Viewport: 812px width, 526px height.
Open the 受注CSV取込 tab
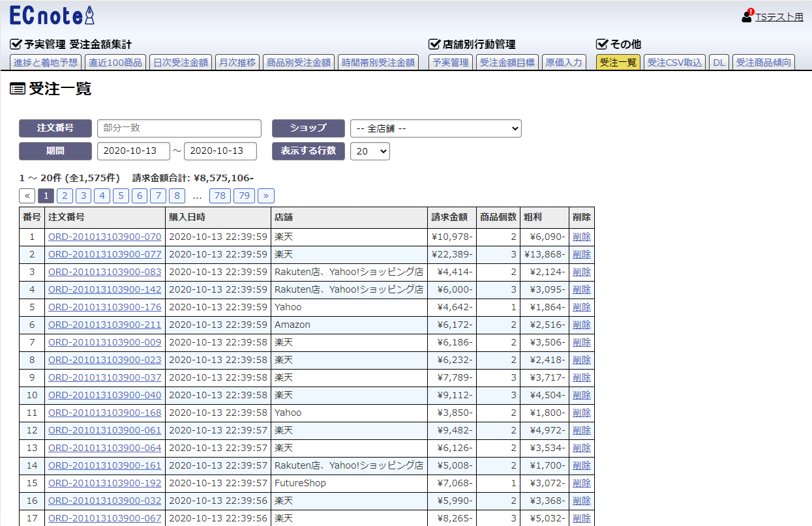(674, 63)
